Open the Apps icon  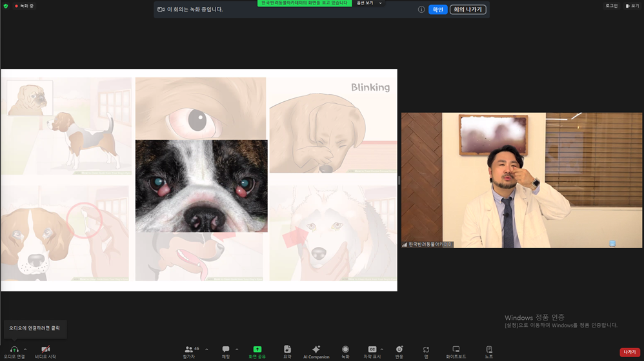coord(426,352)
